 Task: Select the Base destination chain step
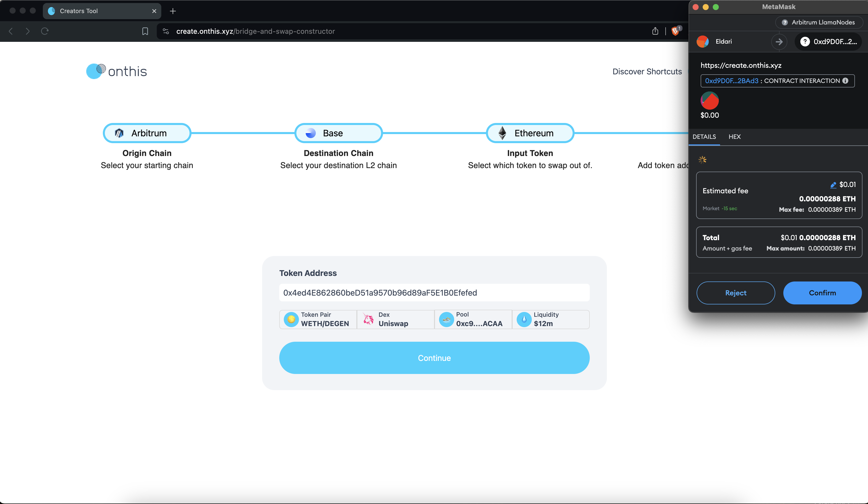click(338, 133)
